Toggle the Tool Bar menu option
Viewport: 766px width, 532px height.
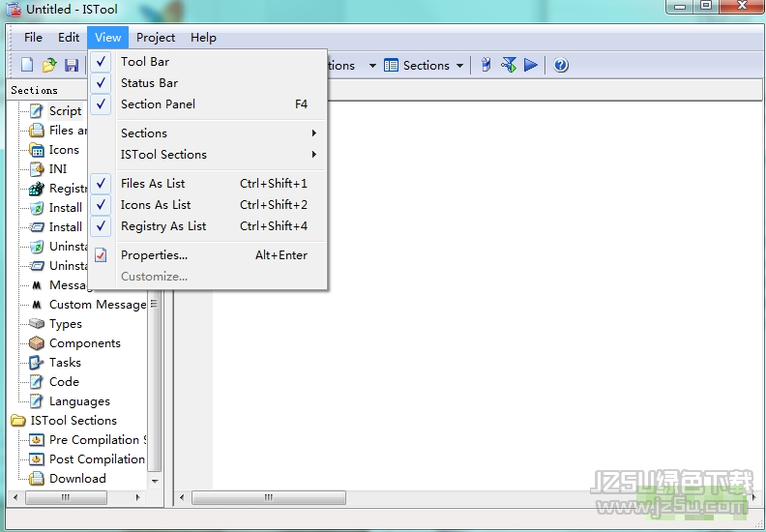pos(209,62)
